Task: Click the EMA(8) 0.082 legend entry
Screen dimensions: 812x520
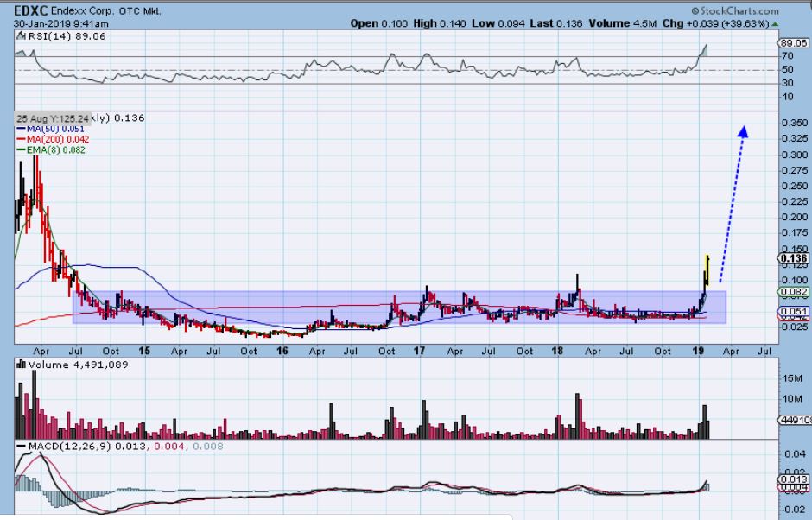Action: pyautogui.click(x=51, y=150)
